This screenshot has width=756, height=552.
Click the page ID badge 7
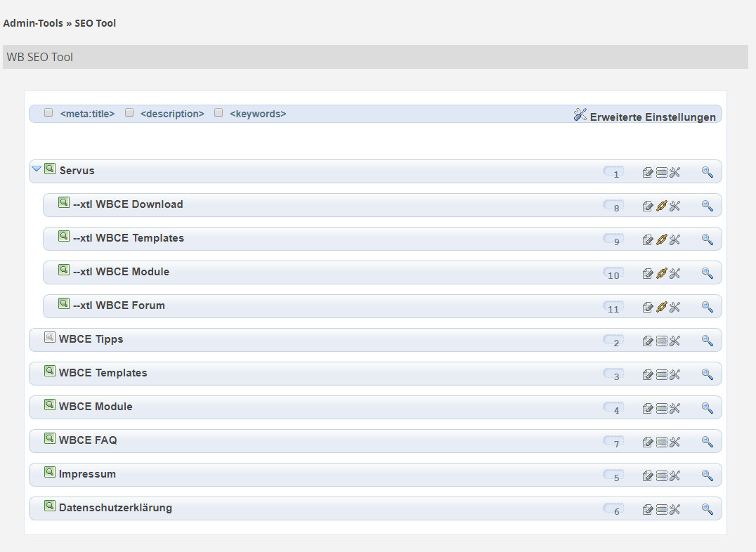click(613, 442)
